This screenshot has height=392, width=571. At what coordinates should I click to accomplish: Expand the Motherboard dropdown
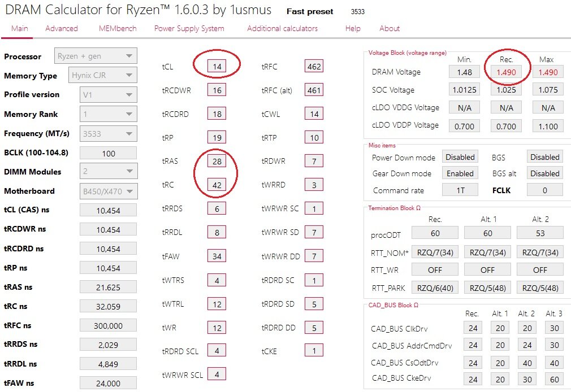(x=108, y=191)
